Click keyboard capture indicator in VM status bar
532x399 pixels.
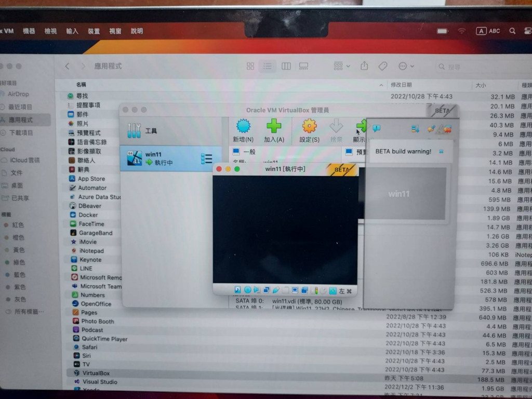pyautogui.click(x=332, y=291)
